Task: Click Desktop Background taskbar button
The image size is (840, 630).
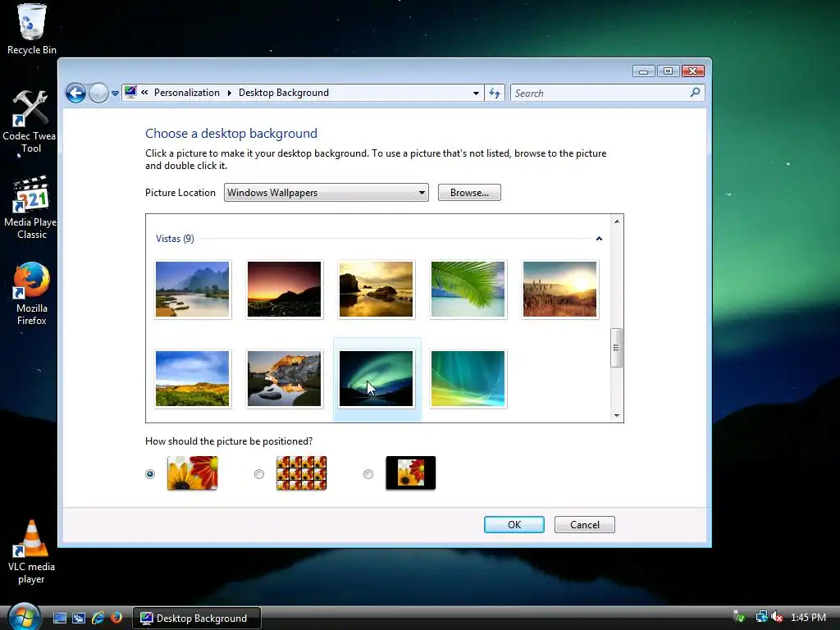Action: pos(197,619)
